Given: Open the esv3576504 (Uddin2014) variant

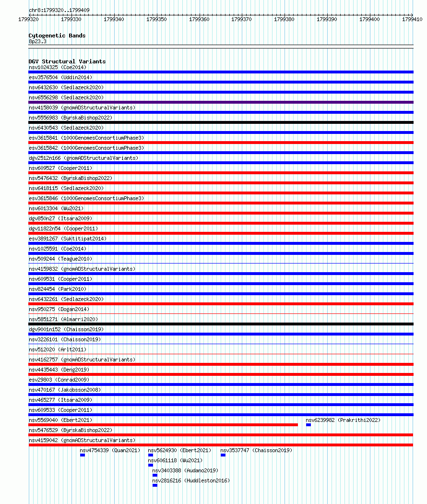Looking at the screenshot, I should 60,77.
